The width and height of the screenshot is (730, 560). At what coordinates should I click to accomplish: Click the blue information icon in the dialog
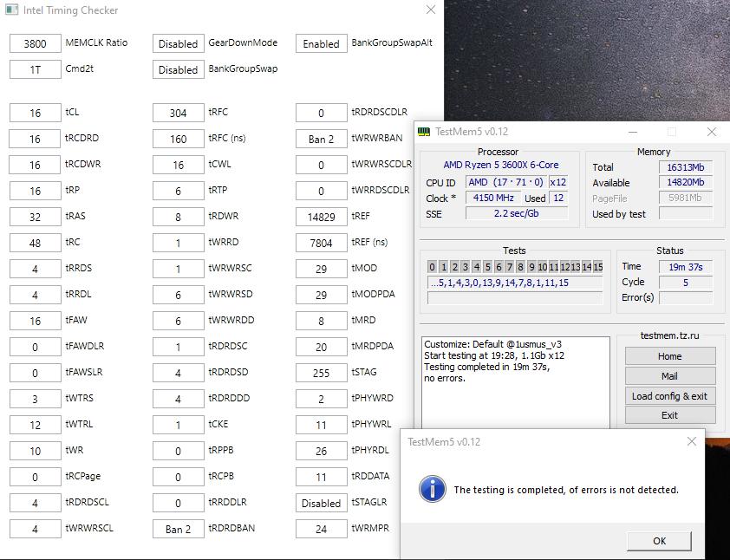[x=433, y=489]
